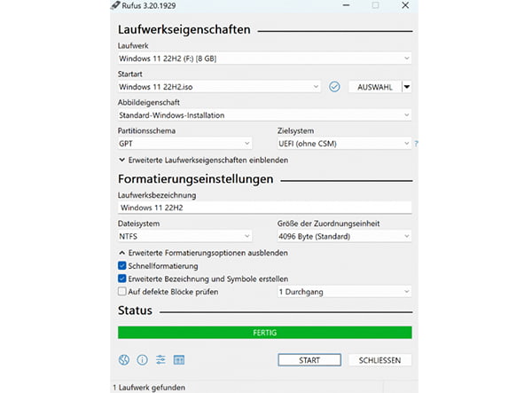Image resolution: width=532 pixels, height=393 pixels.
Task: Open the 1 Durchgang passes dropdown
Action: [344, 292]
